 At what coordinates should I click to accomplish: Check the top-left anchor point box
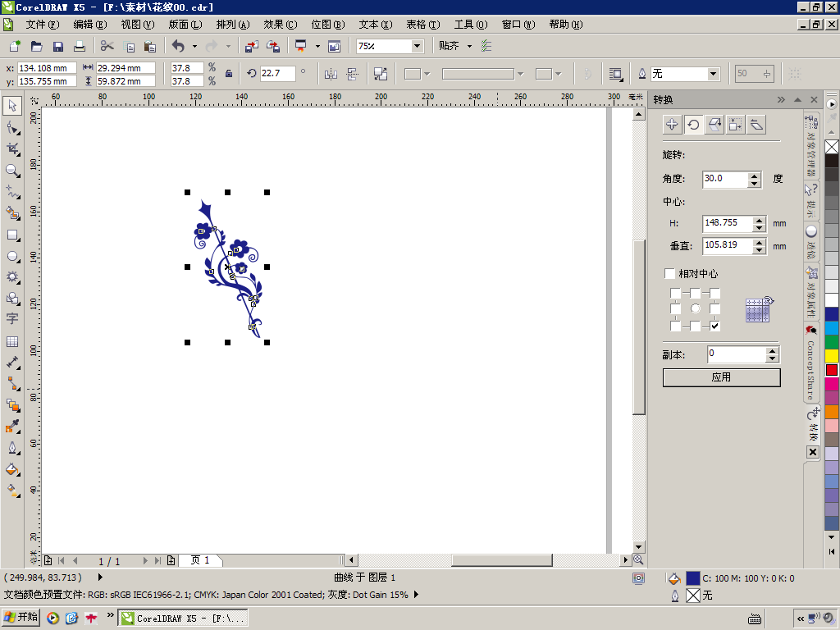point(675,293)
